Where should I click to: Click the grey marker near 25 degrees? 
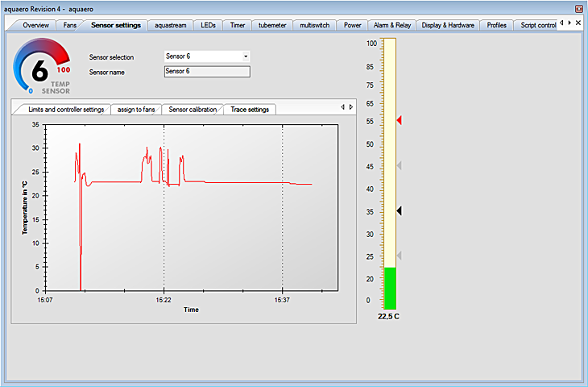tap(399, 256)
